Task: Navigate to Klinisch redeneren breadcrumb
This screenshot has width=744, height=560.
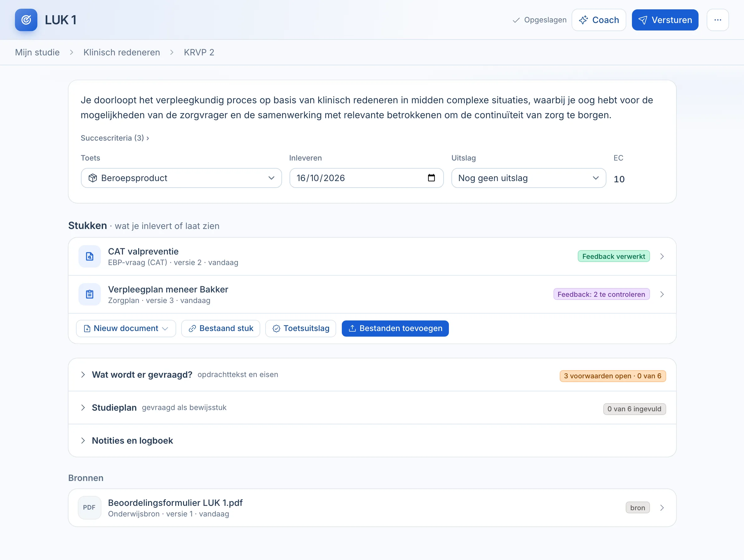Action: pos(121,53)
